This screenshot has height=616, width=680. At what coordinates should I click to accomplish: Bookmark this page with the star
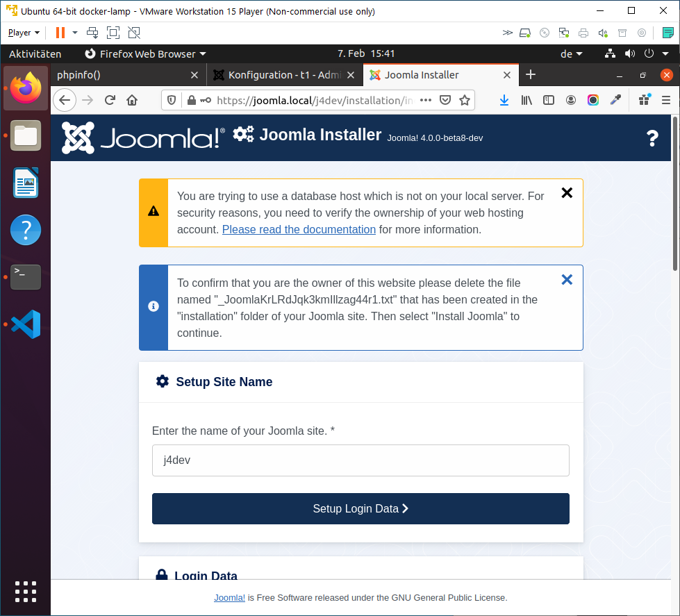pyautogui.click(x=465, y=101)
